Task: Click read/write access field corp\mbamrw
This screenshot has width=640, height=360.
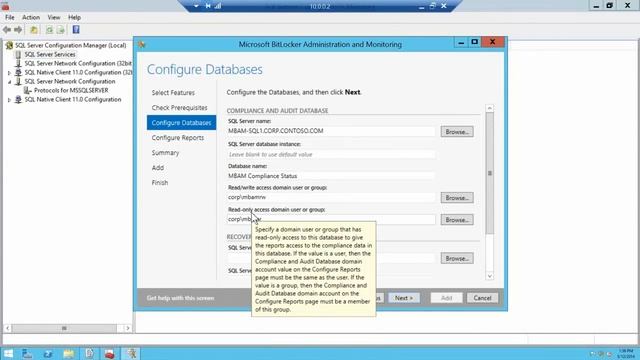Action: 331,197
